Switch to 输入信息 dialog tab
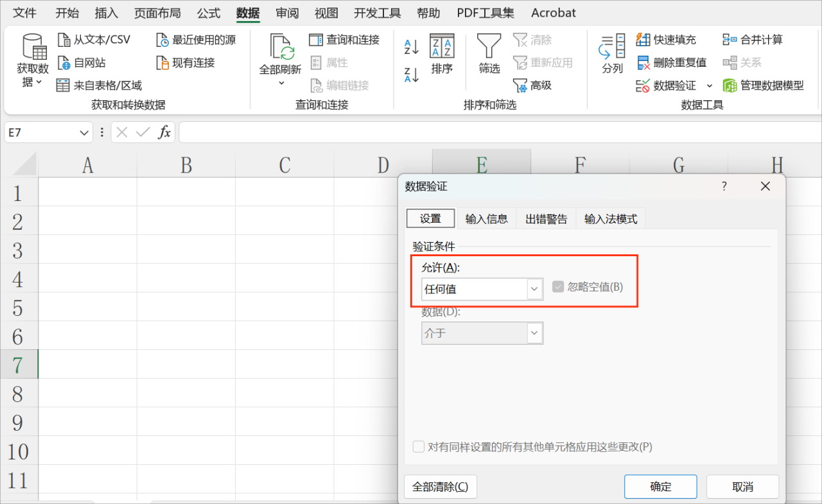This screenshot has width=822, height=504. [486, 219]
